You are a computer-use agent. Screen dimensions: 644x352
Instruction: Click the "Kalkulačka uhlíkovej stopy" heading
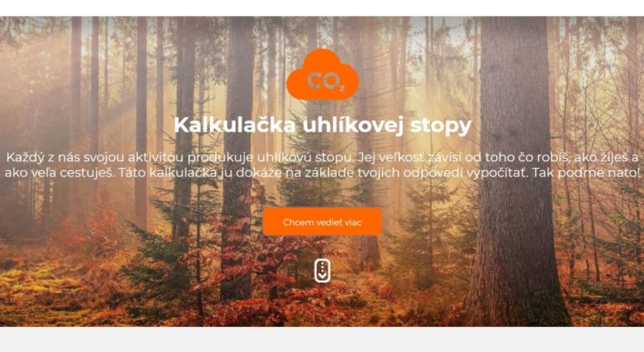322,125
